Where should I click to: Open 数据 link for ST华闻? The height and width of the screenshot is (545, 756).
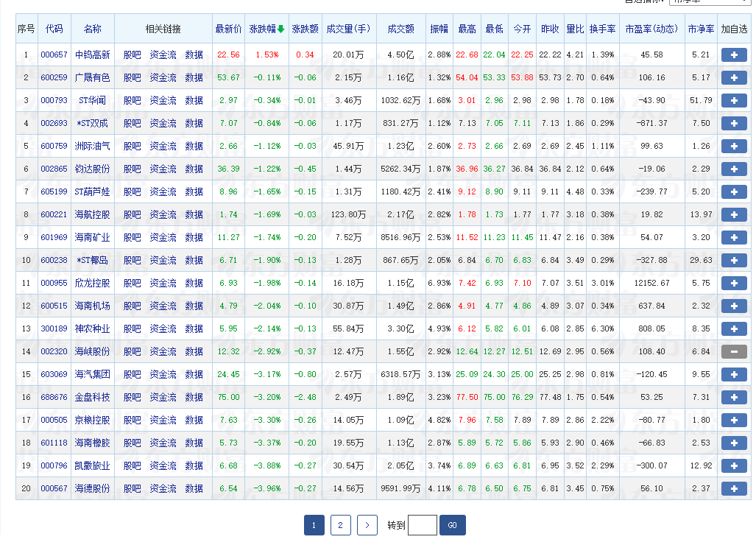point(194,101)
